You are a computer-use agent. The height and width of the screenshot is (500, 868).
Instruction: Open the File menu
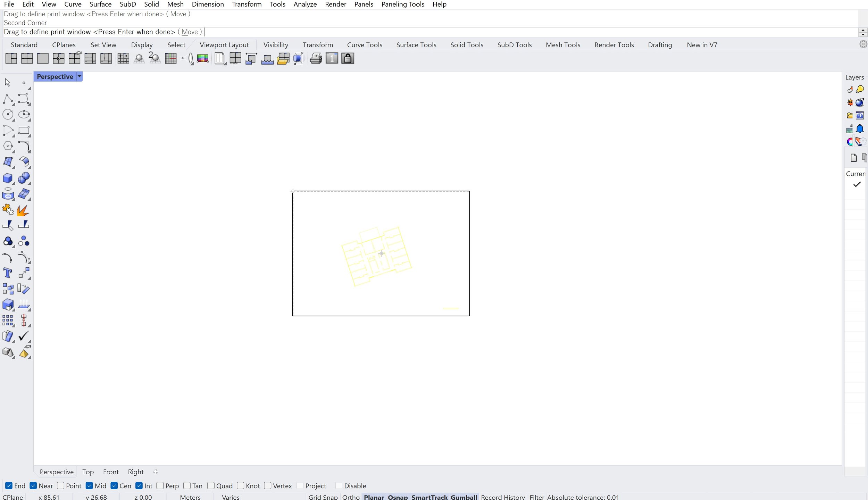(9, 4)
